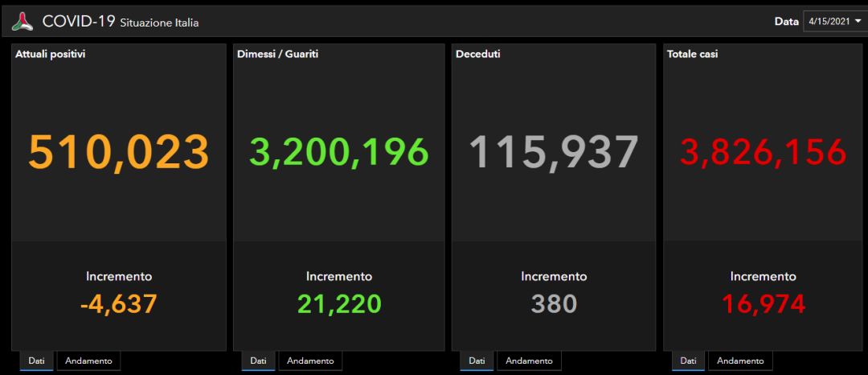This screenshot has width=868, height=375.
Task: Select Dati tab under Totale casi
Action: pos(688,361)
